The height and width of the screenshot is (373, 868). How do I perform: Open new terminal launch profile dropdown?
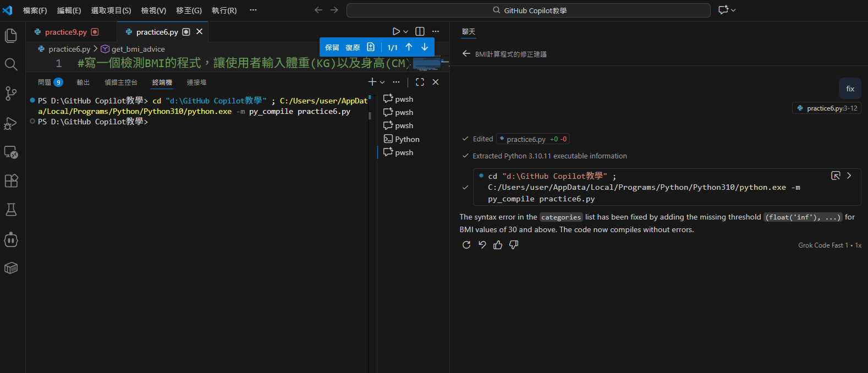pos(382,83)
